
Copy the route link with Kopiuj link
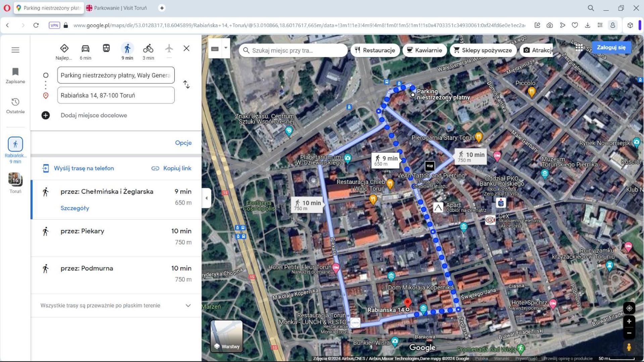click(171, 168)
